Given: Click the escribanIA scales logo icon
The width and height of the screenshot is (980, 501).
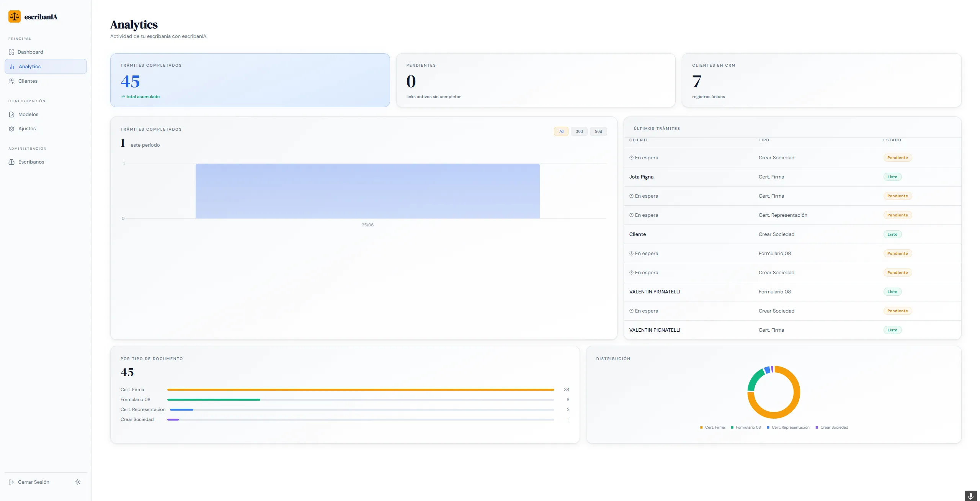Looking at the screenshot, I should pos(15,16).
